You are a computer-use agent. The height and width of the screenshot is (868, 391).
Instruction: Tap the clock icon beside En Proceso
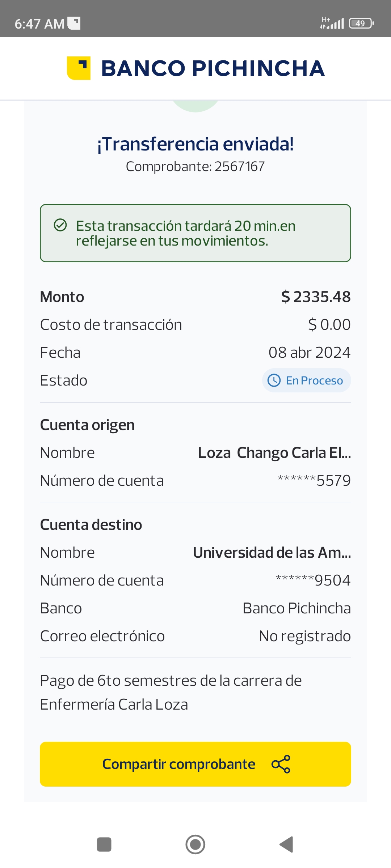pos(274,380)
